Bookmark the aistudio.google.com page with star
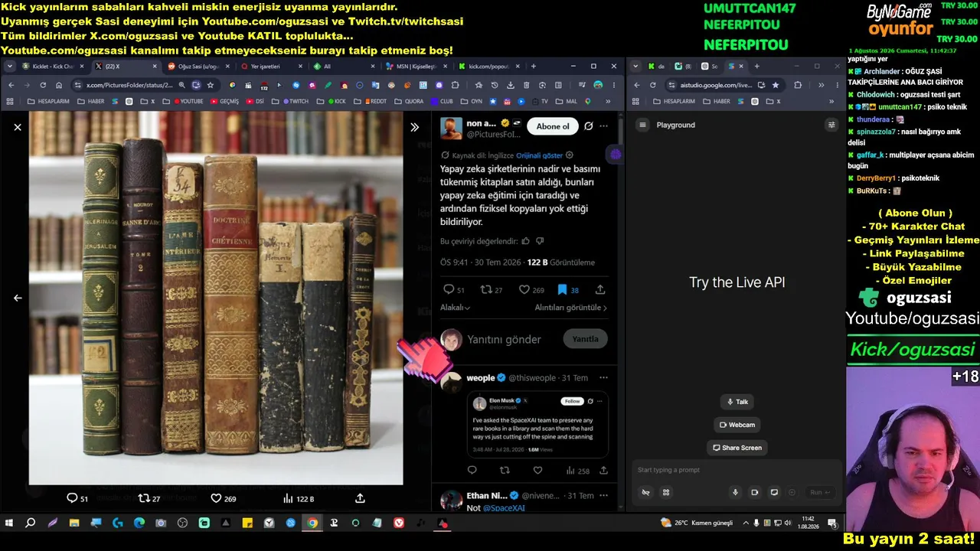 click(x=776, y=85)
